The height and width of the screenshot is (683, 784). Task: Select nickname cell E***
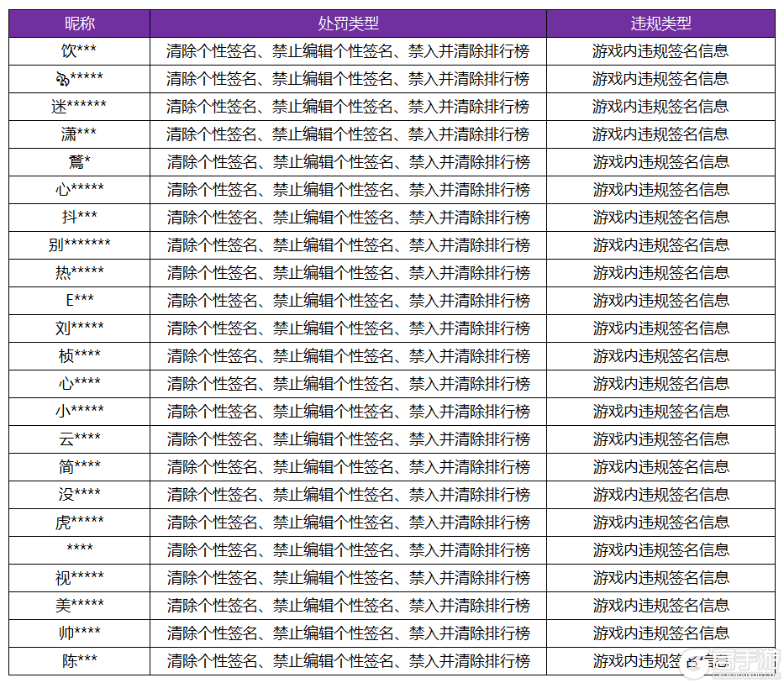click(x=79, y=301)
